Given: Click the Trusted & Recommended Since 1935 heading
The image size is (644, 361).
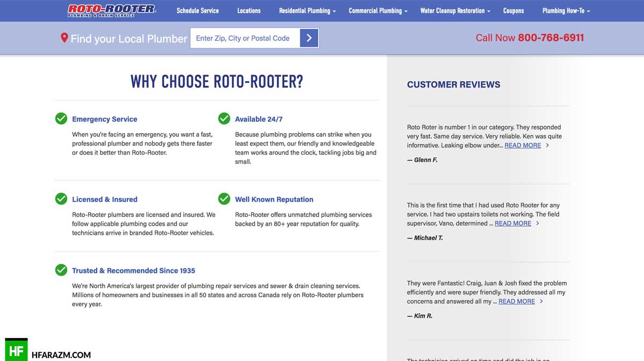Looking at the screenshot, I should 134,271.
